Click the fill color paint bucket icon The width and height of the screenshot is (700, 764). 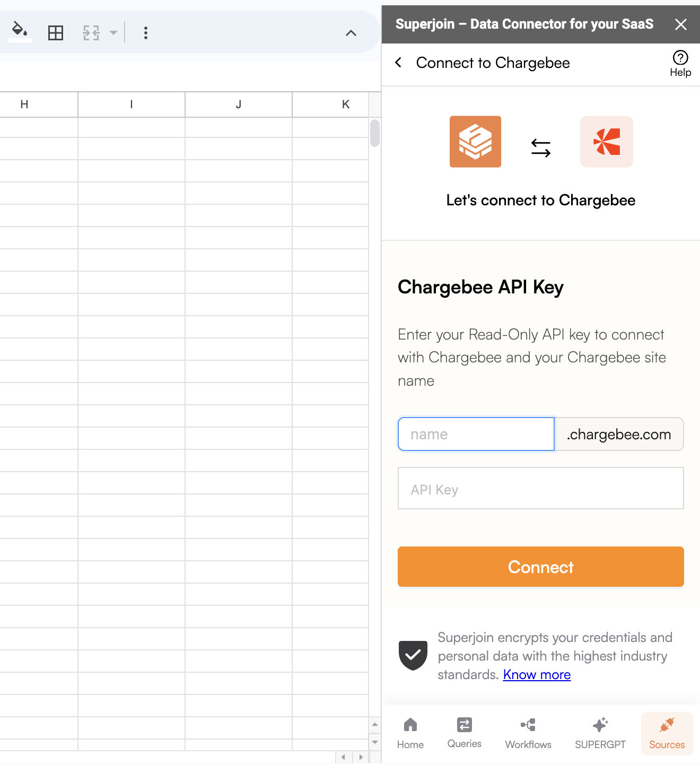click(20, 31)
